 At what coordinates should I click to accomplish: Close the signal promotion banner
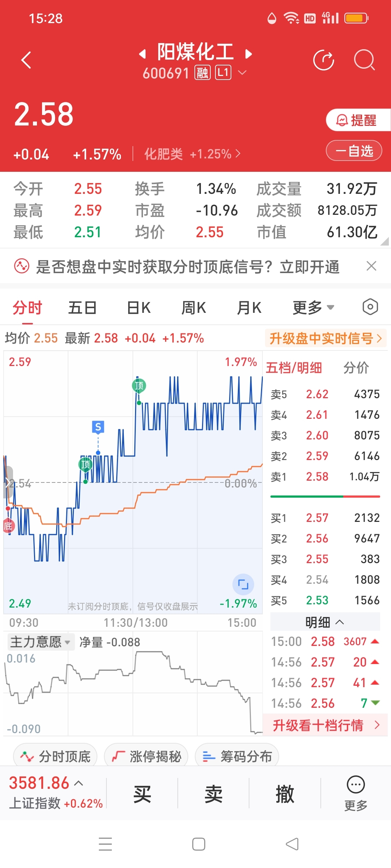click(371, 266)
